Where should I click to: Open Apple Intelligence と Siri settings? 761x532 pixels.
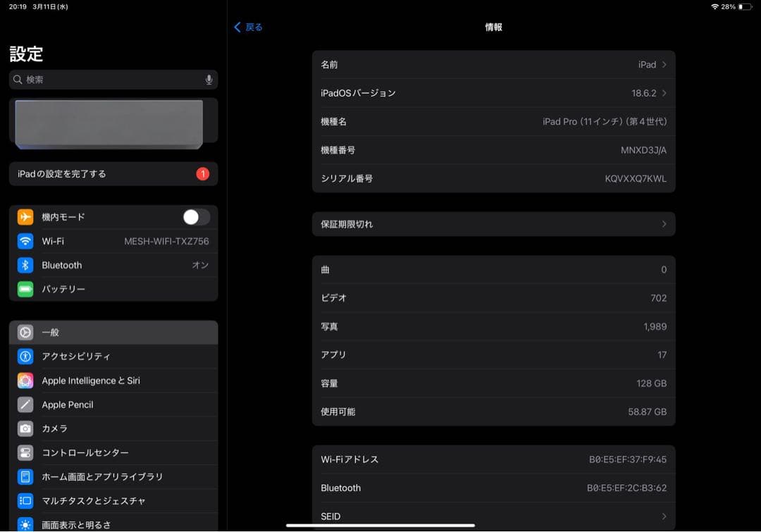click(x=113, y=381)
